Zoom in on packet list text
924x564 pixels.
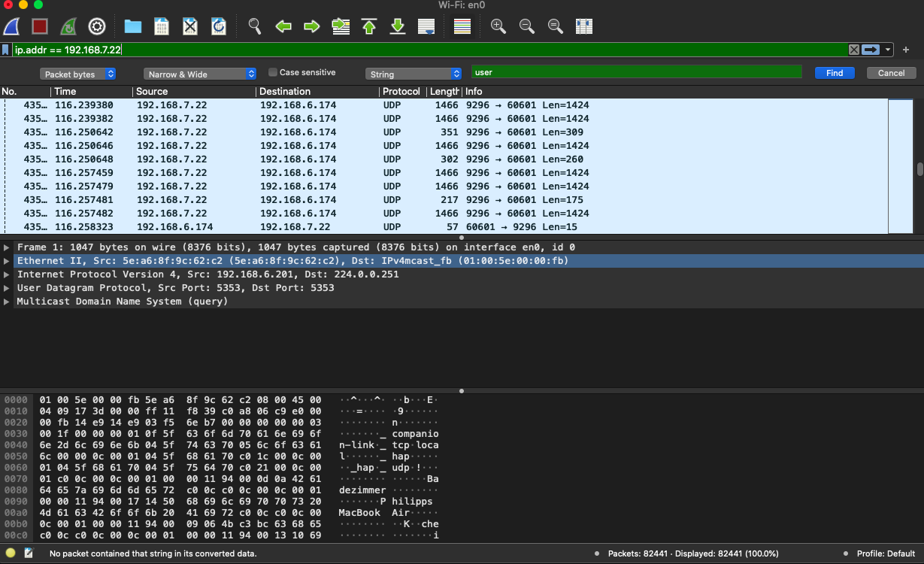click(498, 26)
